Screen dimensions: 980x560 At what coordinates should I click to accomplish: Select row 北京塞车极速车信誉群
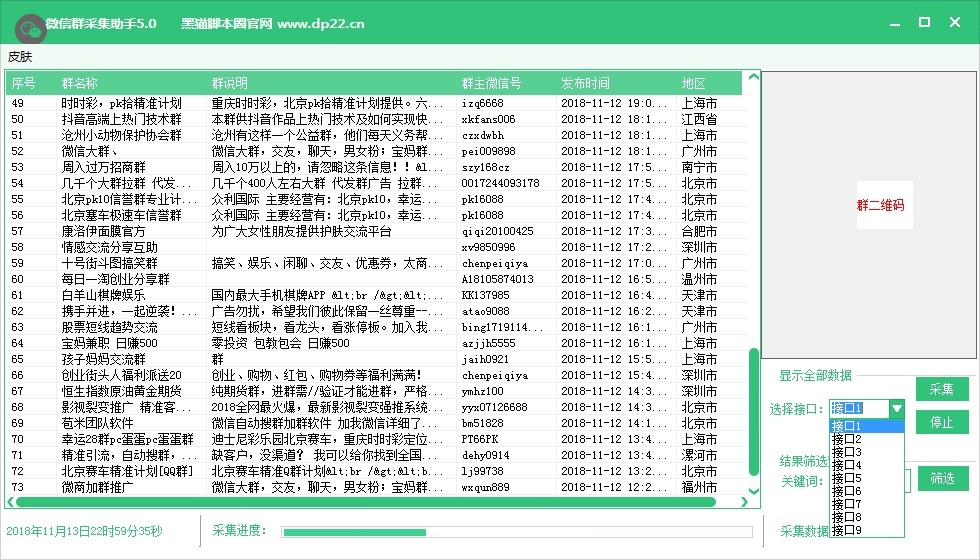(x=378, y=215)
